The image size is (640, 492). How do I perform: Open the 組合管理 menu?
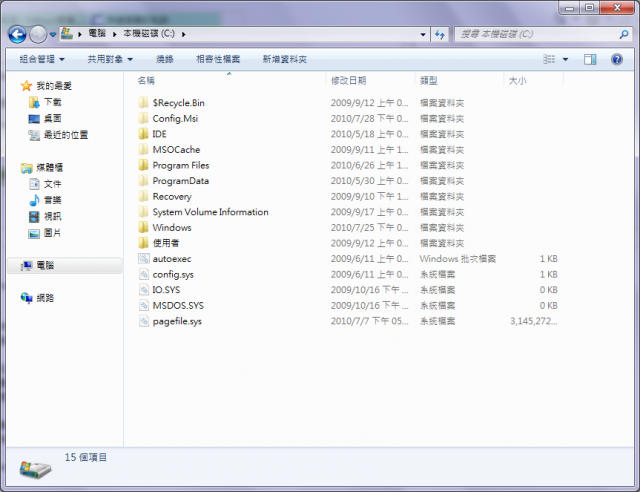click(42, 59)
